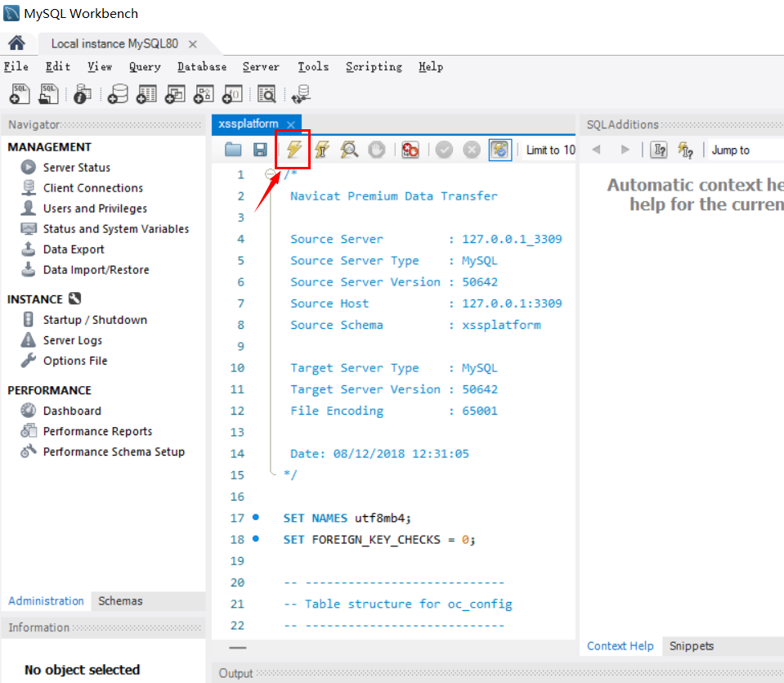Switch to the Administration navigator tab
This screenshot has height=683, width=784.
tap(46, 601)
